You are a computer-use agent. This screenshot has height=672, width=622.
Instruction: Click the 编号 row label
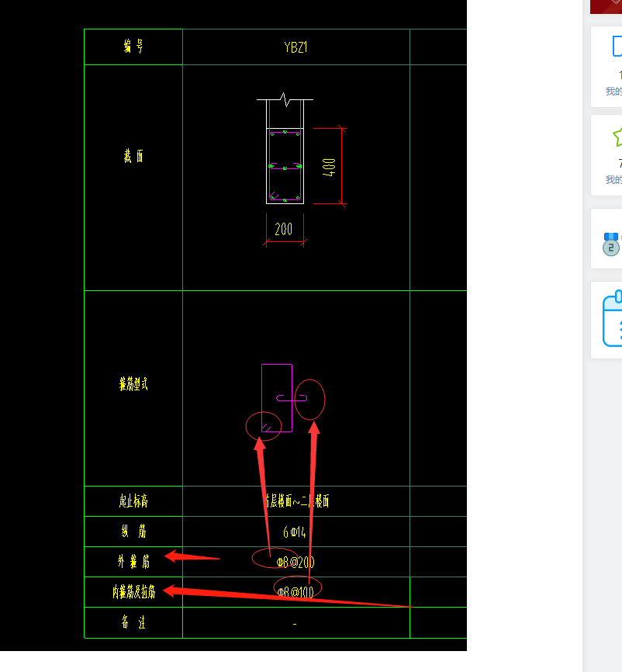[133, 47]
